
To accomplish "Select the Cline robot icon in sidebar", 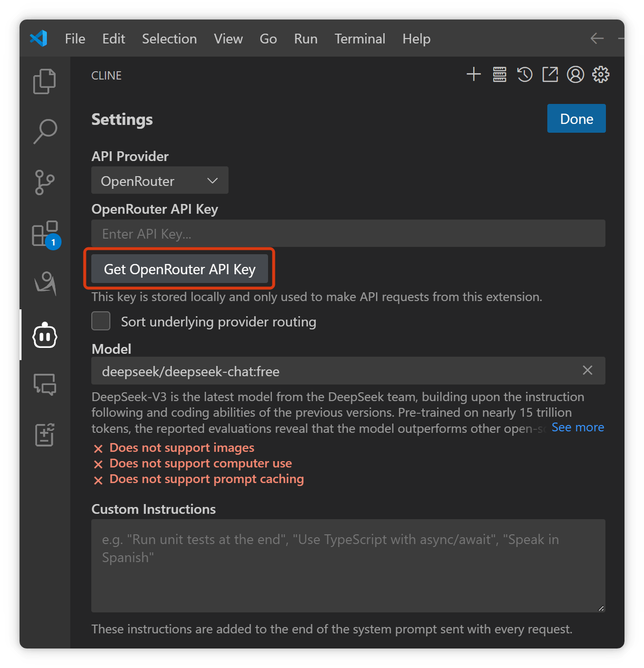I will point(45,335).
